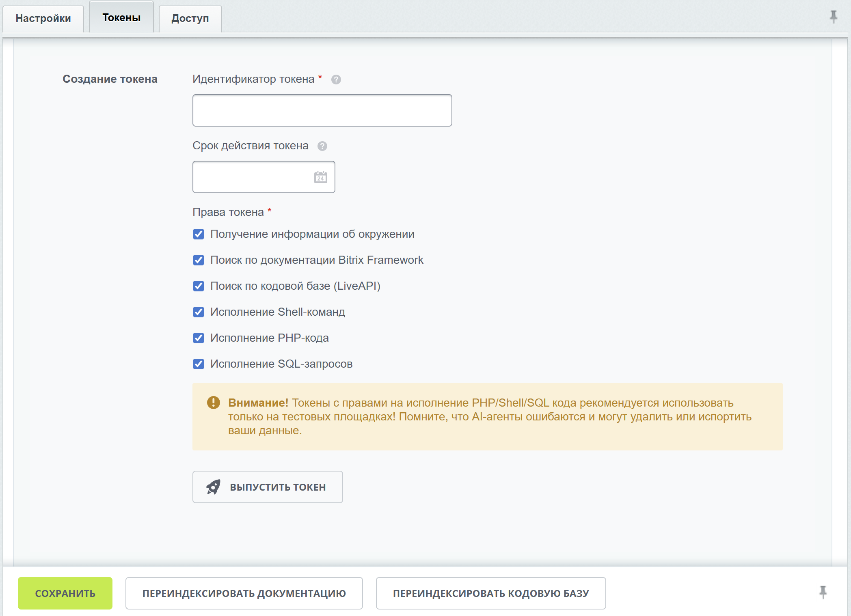Click the warning exclamation icon
This screenshot has height=616, width=851.
[x=213, y=403]
